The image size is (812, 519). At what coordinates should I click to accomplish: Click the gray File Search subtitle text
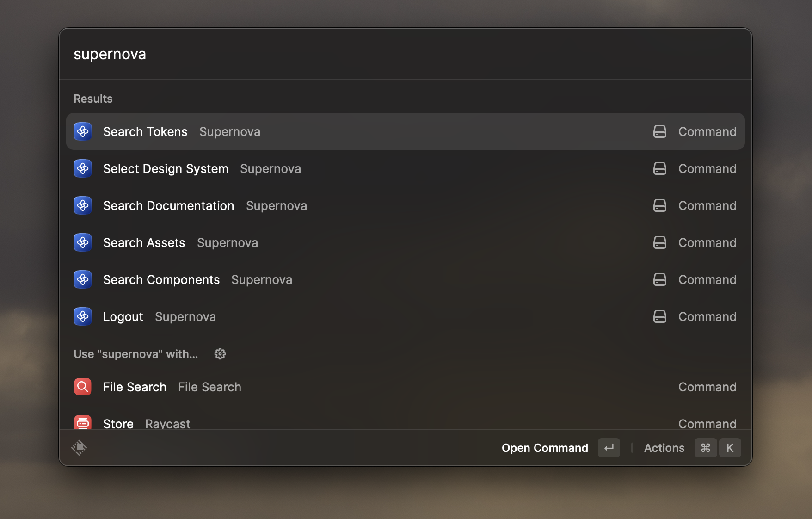209,387
